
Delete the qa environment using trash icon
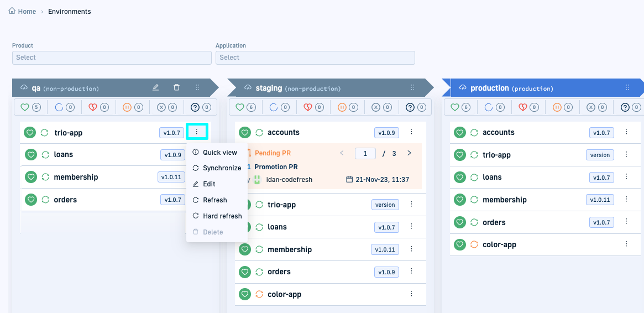pos(176,87)
